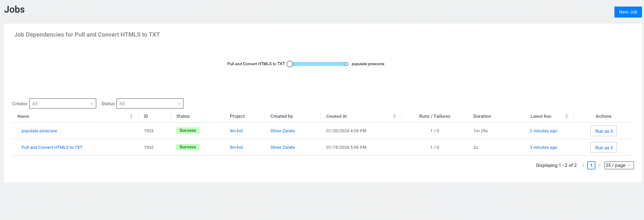Open the populate pinecone job link
This screenshot has height=220, width=644.
(x=39, y=131)
